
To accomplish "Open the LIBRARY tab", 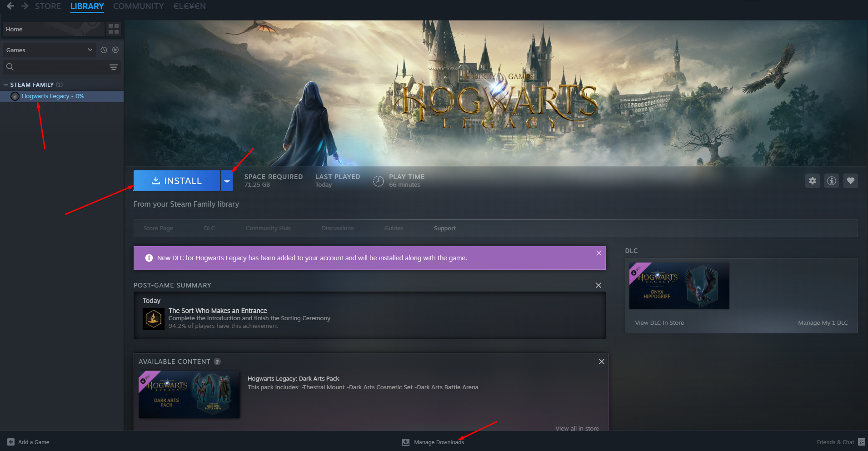I will tap(87, 6).
